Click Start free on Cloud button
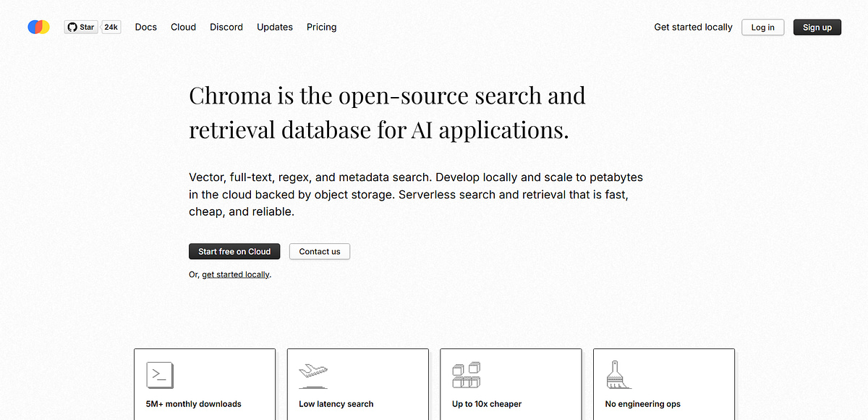Screen dimensions: 868x420 234,251
